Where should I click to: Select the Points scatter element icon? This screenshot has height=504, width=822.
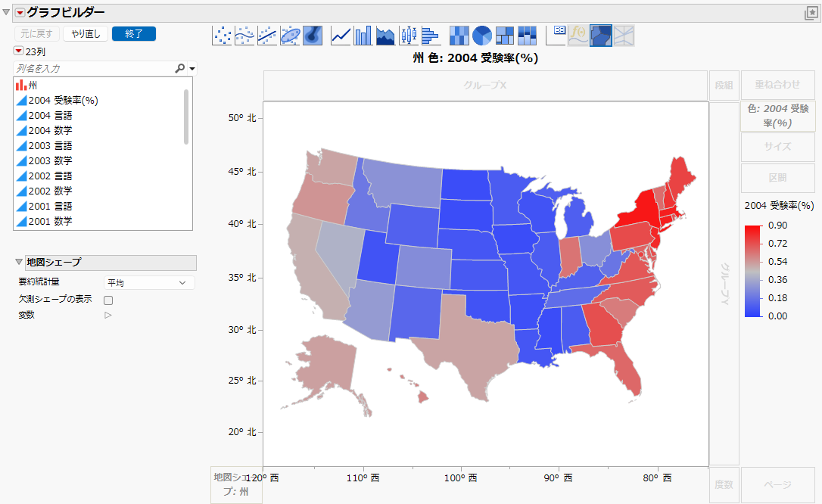click(222, 36)
